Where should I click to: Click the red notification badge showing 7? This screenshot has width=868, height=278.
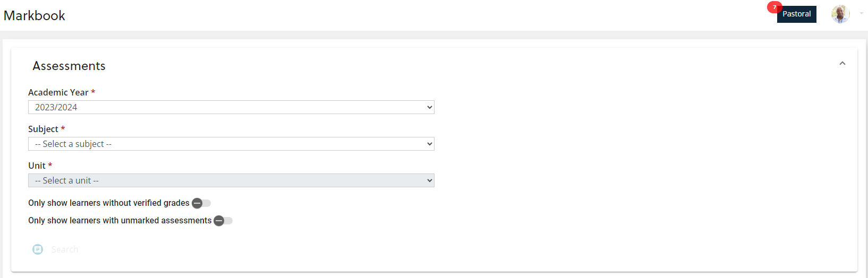click(x=775, y=7)
